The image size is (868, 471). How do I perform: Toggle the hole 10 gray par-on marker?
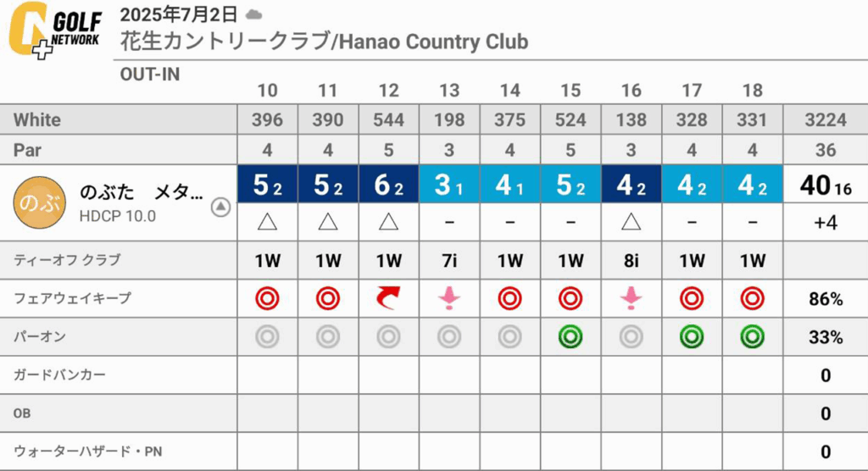267,336
